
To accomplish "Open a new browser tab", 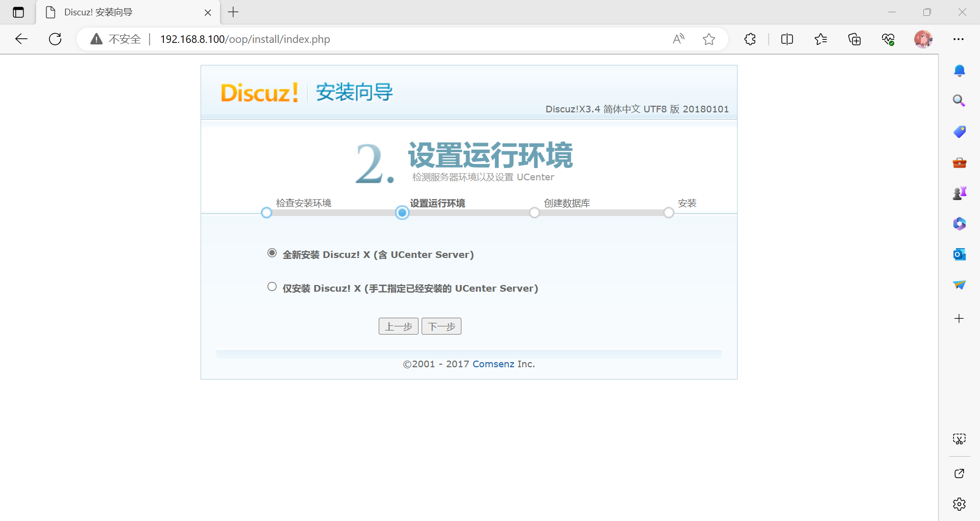I will click(x=233, y=12).
